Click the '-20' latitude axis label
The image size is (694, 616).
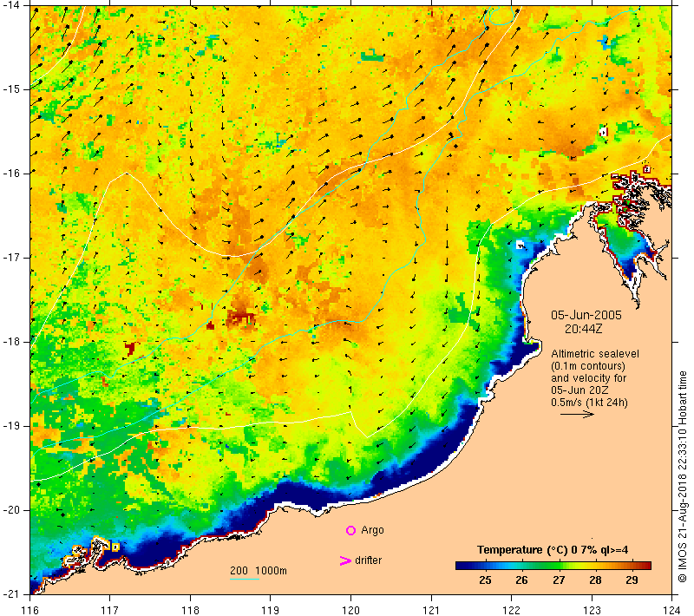point(10,510)
